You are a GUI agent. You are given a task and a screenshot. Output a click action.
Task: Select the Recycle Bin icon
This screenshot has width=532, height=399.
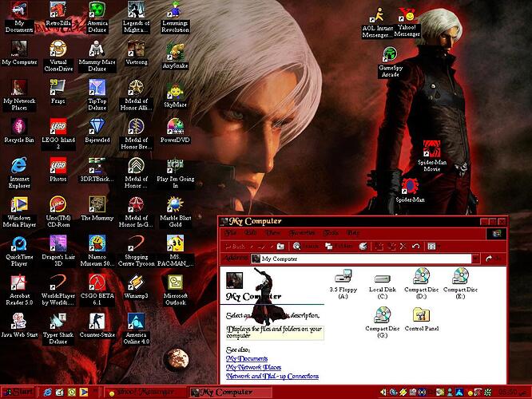(x=19, y=131)
